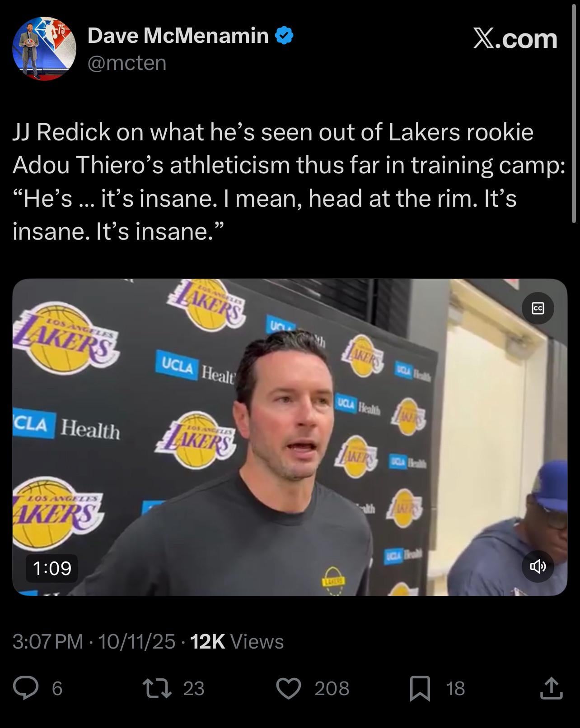The width and height of the screenshot is (580, 728).
Task: Tap the blue verified badge
Action: coord(284,36)
